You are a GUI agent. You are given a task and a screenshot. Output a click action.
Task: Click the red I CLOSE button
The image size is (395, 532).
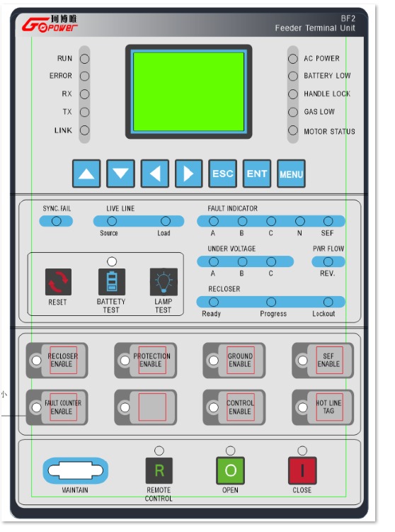(x=302, y=470)
